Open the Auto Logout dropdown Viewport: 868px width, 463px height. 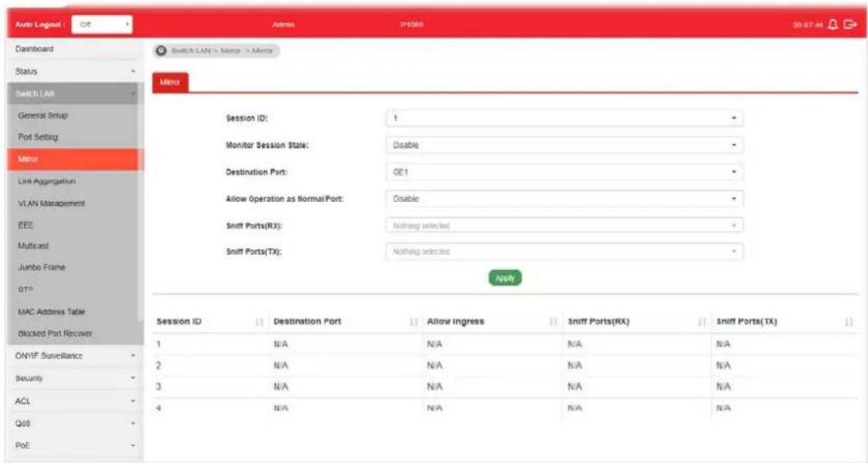coord(102,25)
